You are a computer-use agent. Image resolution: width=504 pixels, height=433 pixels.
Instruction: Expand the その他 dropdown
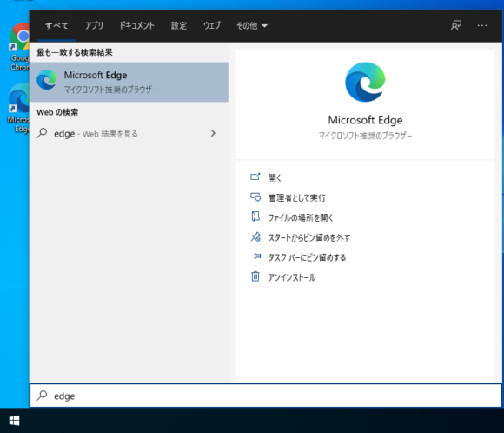[x=252, y=26]
